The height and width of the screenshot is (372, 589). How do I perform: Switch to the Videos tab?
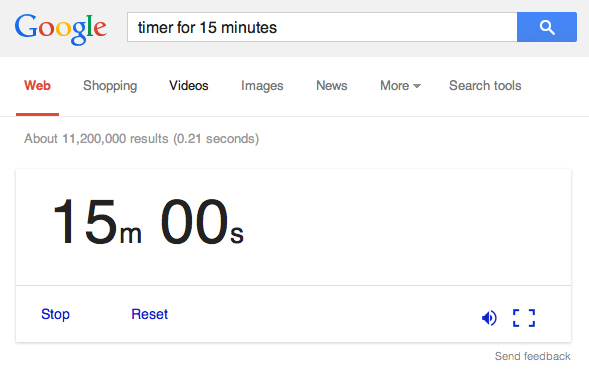point(189,86)
